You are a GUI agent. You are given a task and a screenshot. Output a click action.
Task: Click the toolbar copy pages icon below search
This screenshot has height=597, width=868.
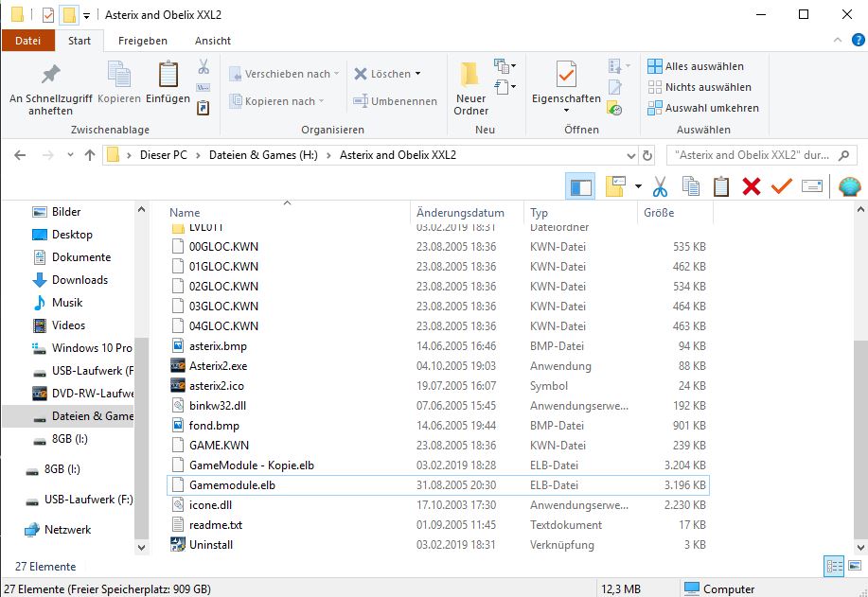tap(691, 186)
